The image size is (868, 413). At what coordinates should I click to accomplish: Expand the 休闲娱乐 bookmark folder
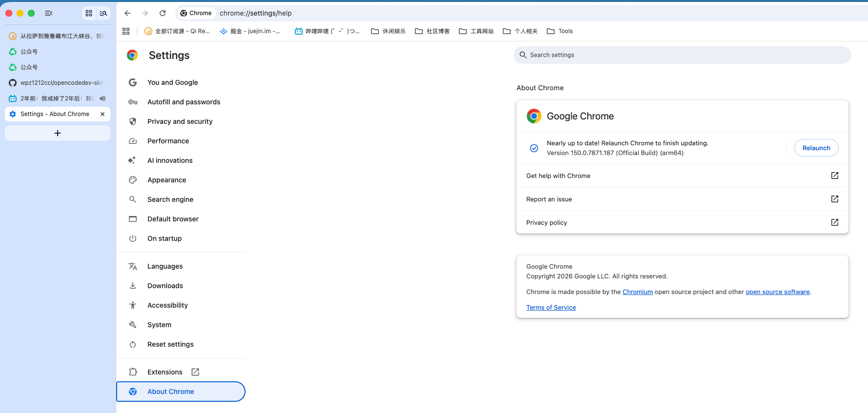[389, 31]
